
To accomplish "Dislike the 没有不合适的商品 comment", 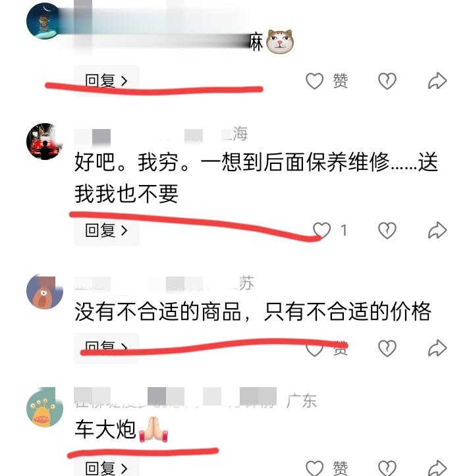I will pos(387,348).
